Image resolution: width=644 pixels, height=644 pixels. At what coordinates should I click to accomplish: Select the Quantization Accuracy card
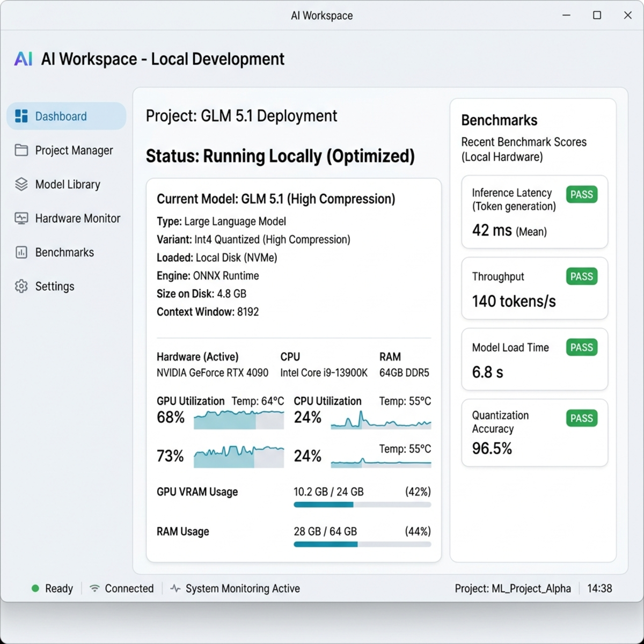(x=535, y=433)
